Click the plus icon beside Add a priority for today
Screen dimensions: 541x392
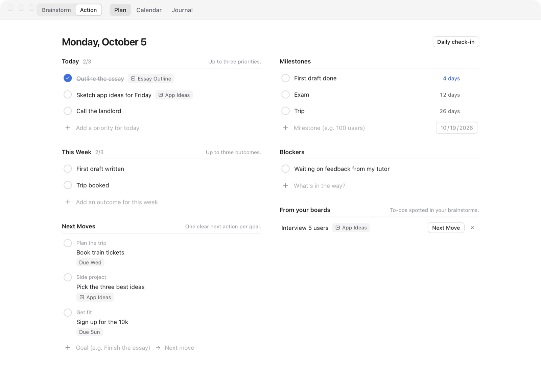point(68,128)
